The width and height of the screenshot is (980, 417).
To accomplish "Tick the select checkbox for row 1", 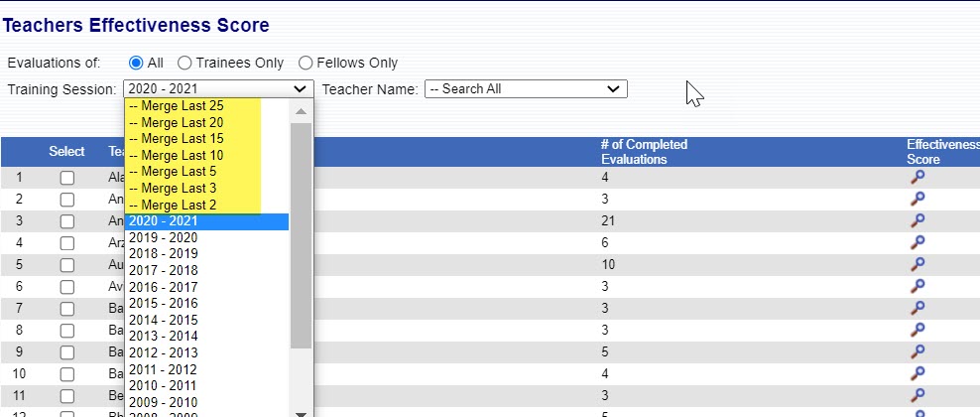I will pyautogui.click(x=66, y=178).
